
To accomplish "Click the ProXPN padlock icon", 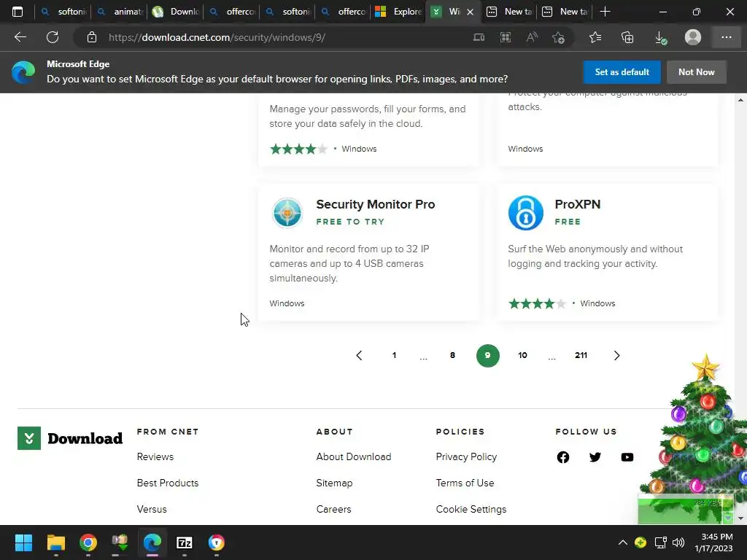I will 525,212.
